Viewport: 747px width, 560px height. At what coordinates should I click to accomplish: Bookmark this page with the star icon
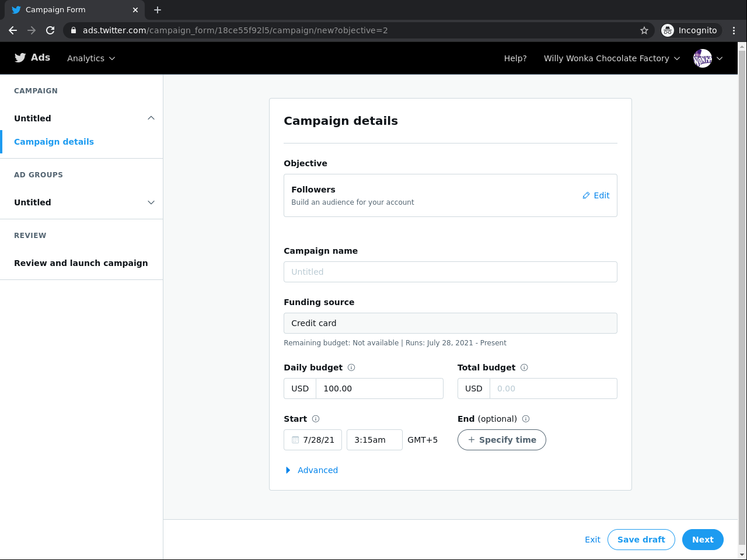pyautogui.click(x=644, y=30)
